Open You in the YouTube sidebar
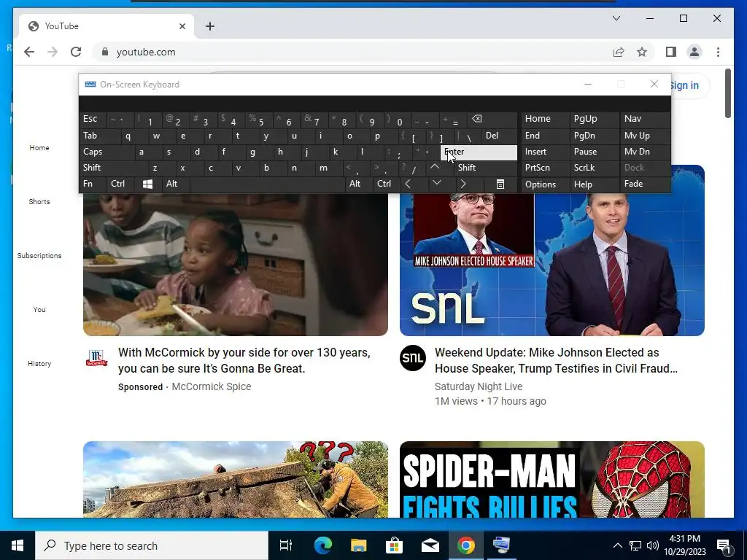 click(39, 309)
